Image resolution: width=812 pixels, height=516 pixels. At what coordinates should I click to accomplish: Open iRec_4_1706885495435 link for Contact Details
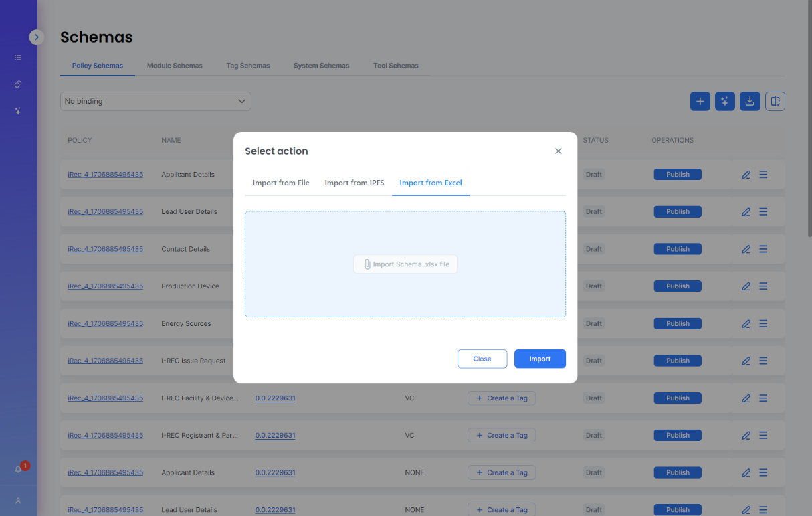click(x=105, y=249)
